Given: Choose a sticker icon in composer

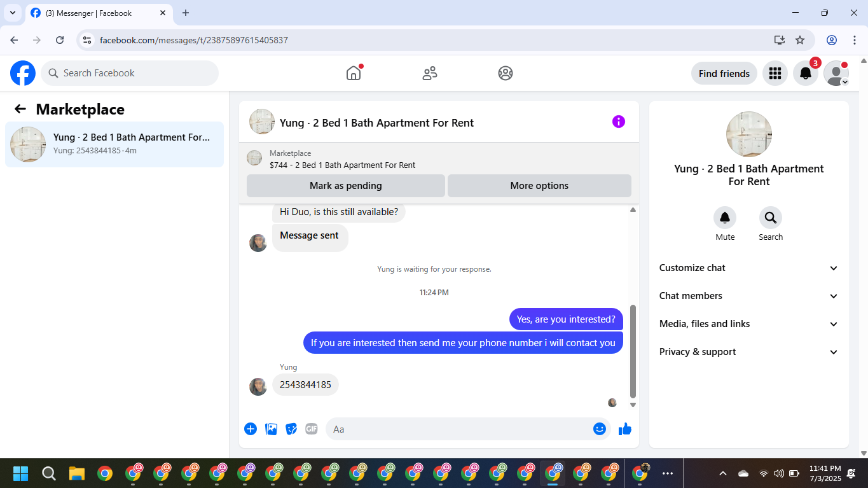Looking at the screenshot, I should click(x=291, y=429).
